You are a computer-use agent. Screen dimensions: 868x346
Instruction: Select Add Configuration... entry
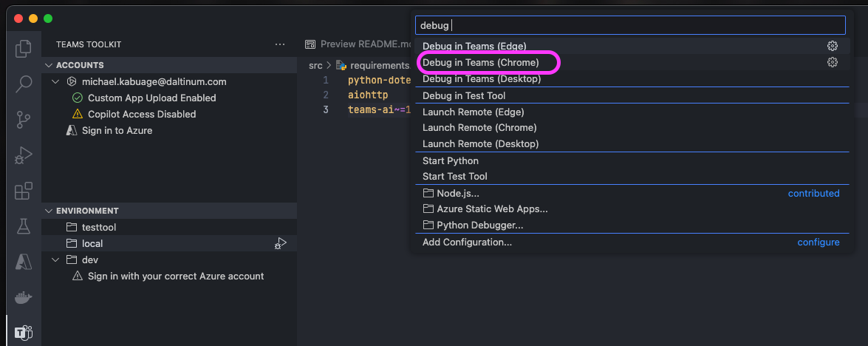click(x=632, y=242)
